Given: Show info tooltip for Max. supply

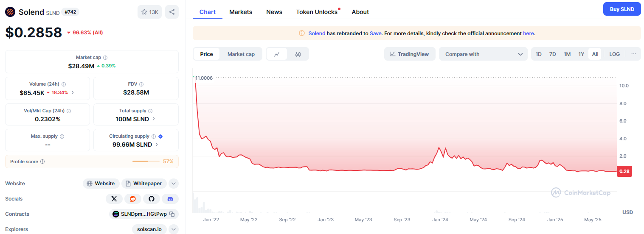Looking at the screenshot, I should (x=62, y=136).
